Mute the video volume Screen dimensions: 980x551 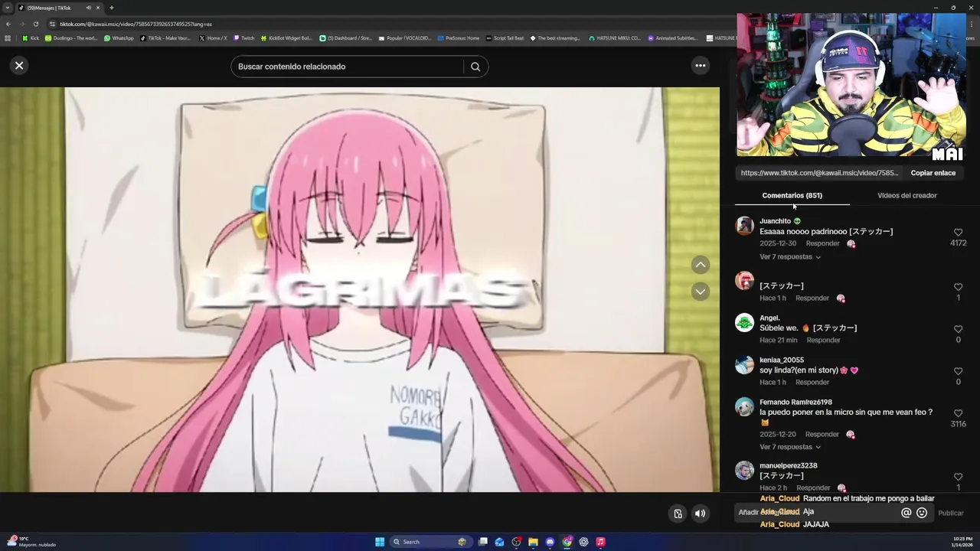tap(700, 514)
